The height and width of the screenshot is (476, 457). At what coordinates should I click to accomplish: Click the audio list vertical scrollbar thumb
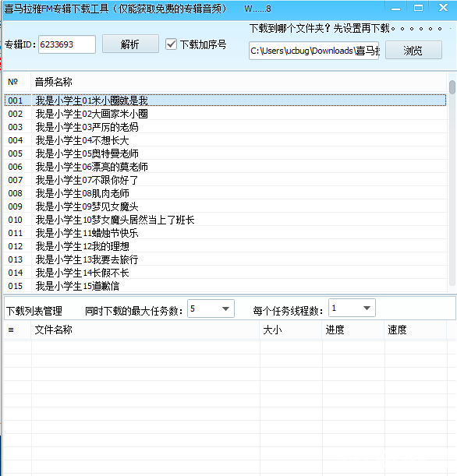(452, 87)
